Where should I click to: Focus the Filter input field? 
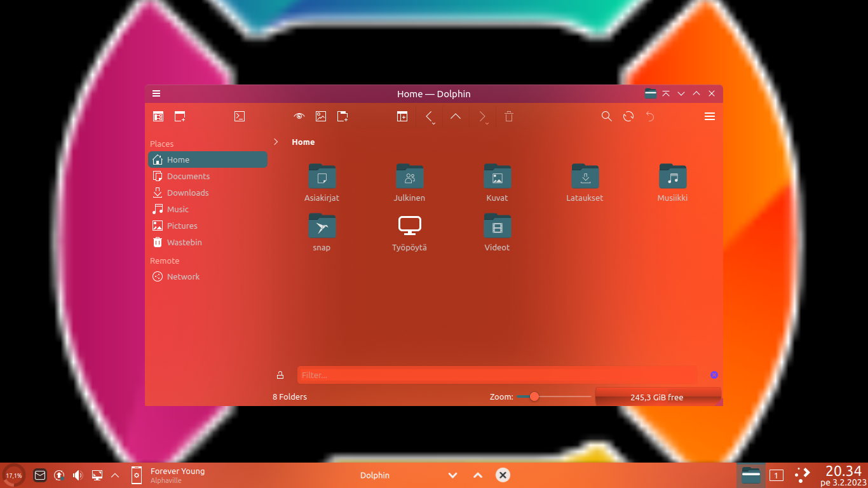tap(497, 375)
